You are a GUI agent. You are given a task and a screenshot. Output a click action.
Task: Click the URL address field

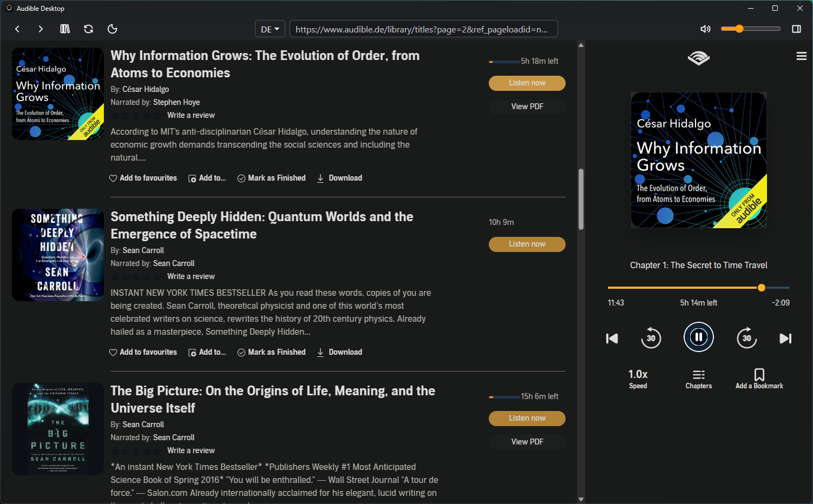point(423,29)
